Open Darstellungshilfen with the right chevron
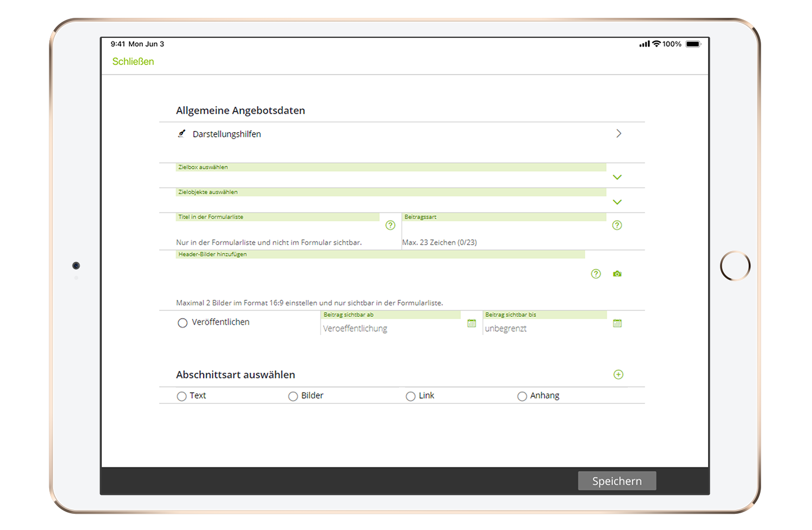 click(619, 134)
